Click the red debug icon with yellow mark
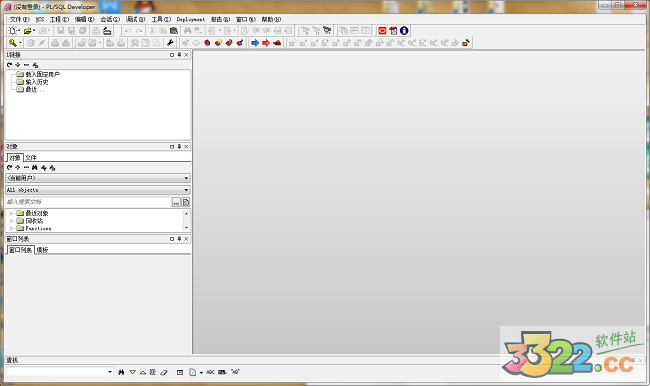The image size is (650, 386). 218,43
